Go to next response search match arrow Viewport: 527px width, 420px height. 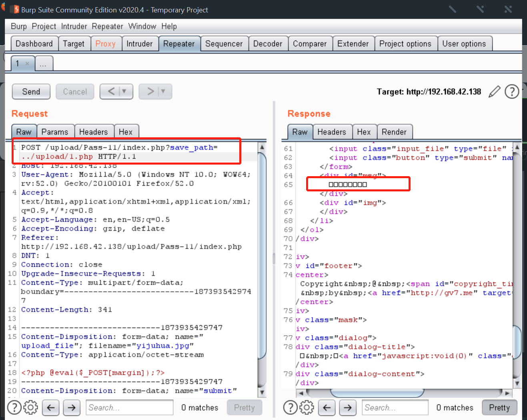click(x=348, y=408)
